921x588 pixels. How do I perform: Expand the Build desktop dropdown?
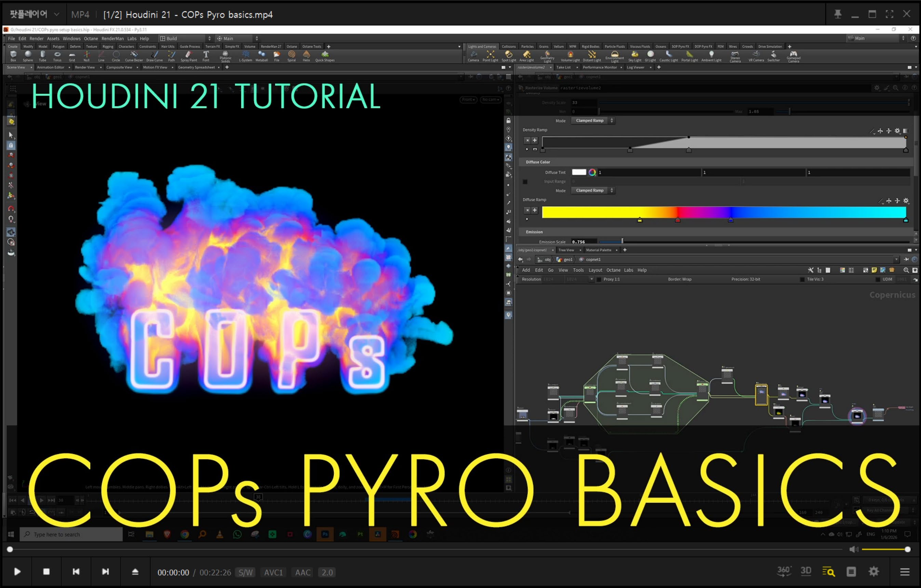pos(185,39)
